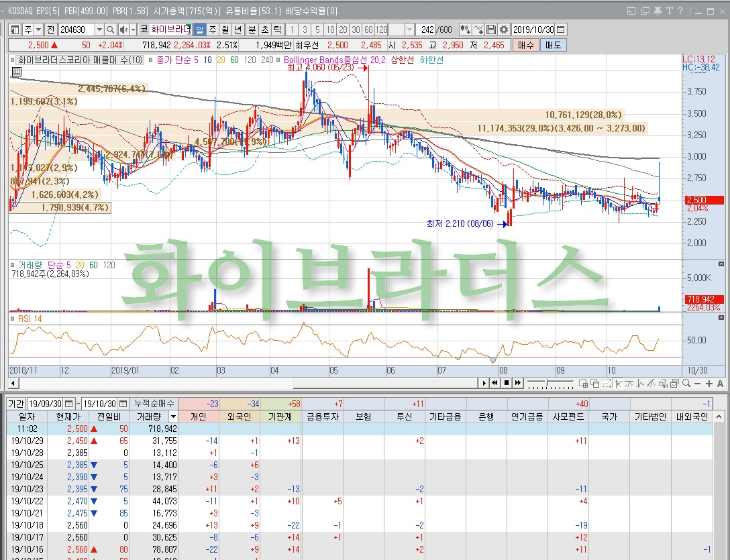This screenshot has width=730, height=560.
Task: Play chart replay forward button
Action: 484,383
